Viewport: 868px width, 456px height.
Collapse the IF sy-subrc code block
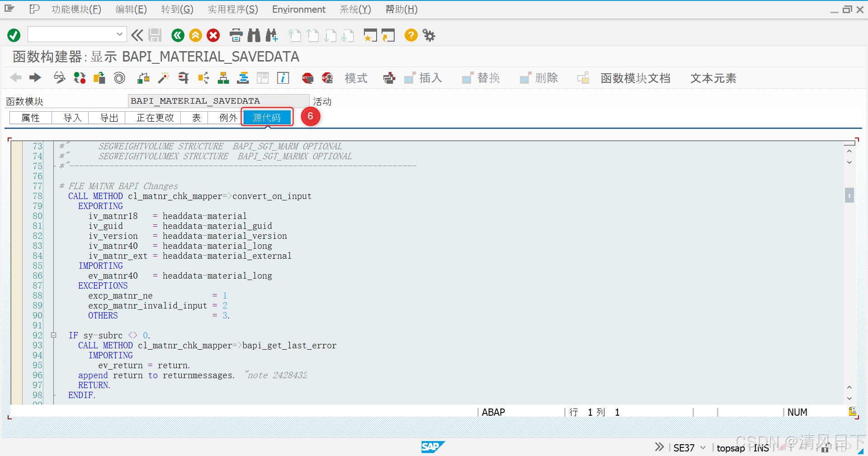(53, 335)
